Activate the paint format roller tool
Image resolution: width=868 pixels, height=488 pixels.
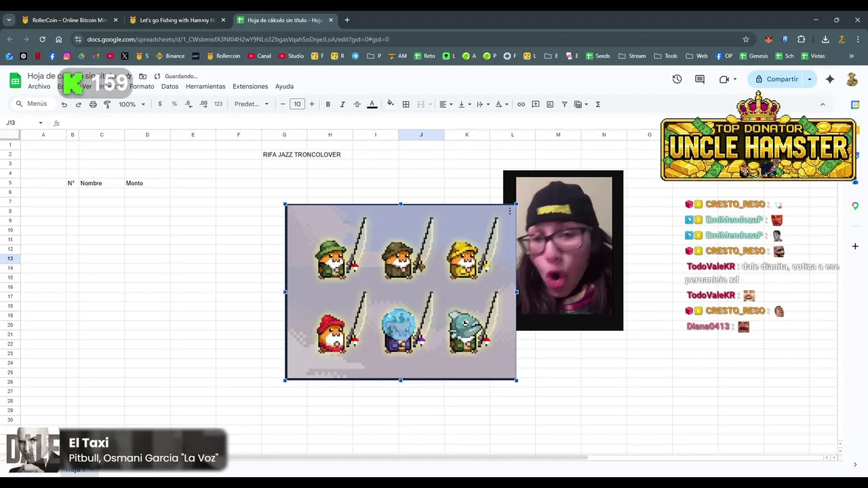tap(107, 104)
